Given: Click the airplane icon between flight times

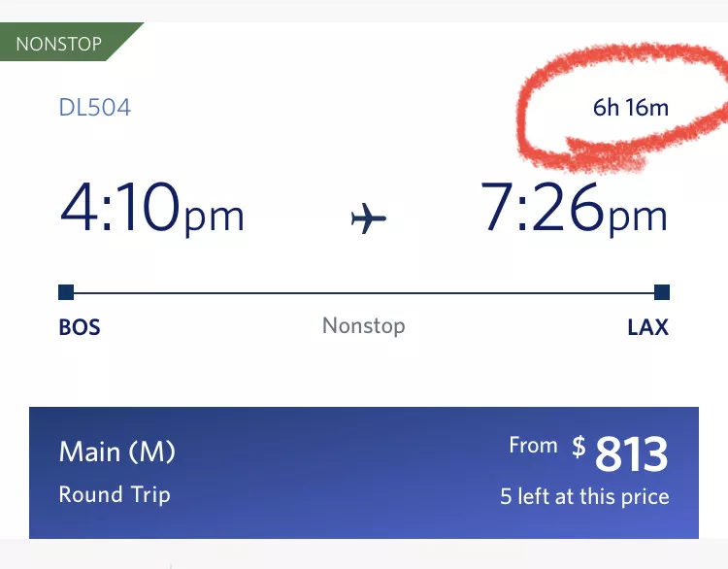Looking at the screenshot, I should [369, 219].
